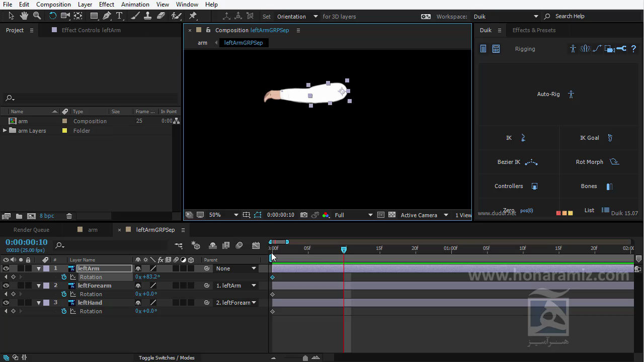Collapse the leftForearm layer properties
The width and height of the screenshot is (644, 362).
39,286
